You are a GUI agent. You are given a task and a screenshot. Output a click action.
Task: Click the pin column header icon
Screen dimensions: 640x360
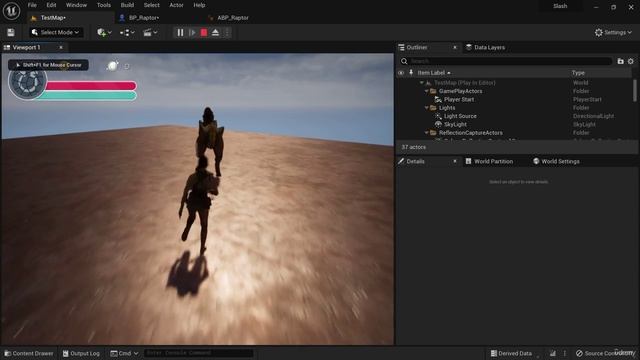[411, 73]
